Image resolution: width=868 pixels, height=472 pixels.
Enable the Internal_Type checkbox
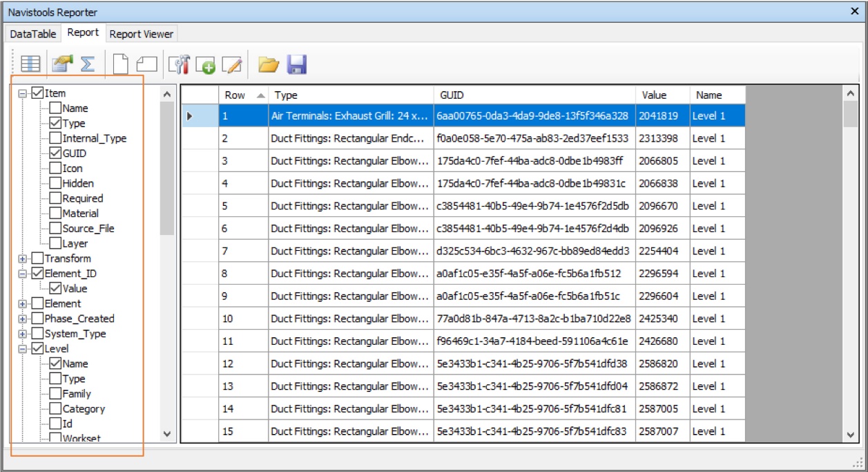55,138
